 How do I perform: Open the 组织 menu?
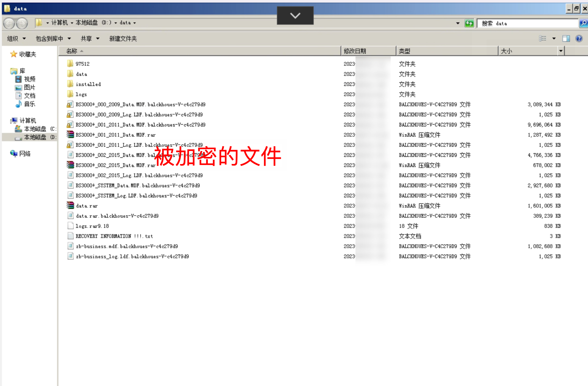coord(16,38)
